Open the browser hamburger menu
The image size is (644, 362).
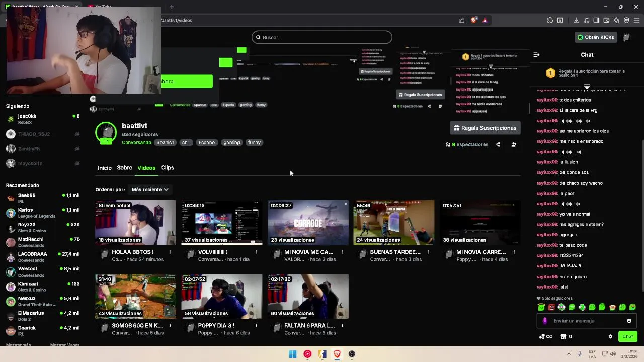636,20
